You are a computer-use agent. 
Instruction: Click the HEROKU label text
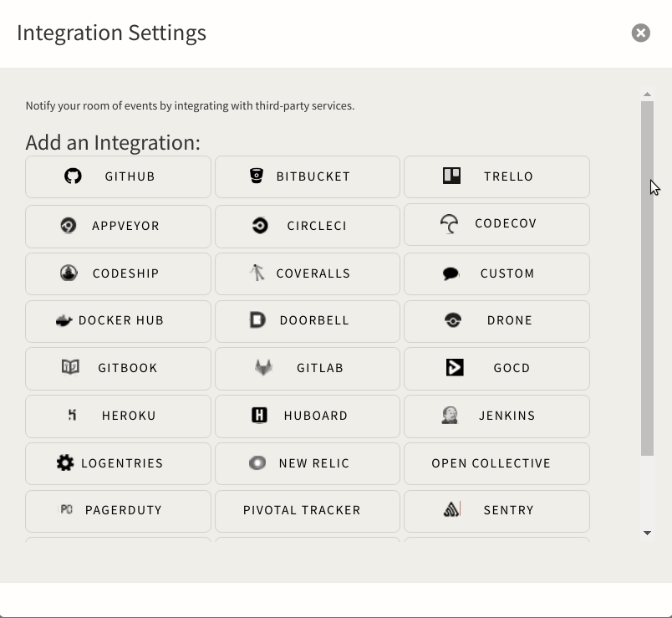point(129,416)
